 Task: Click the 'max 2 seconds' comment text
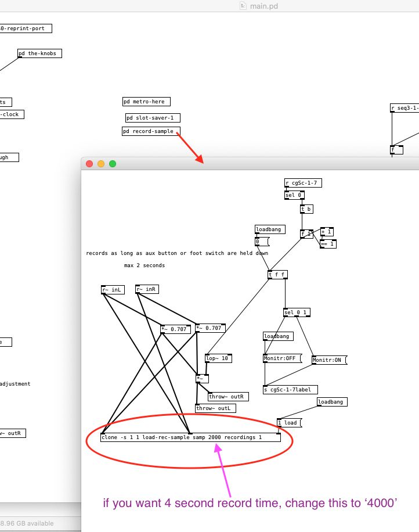coord(145,265)
